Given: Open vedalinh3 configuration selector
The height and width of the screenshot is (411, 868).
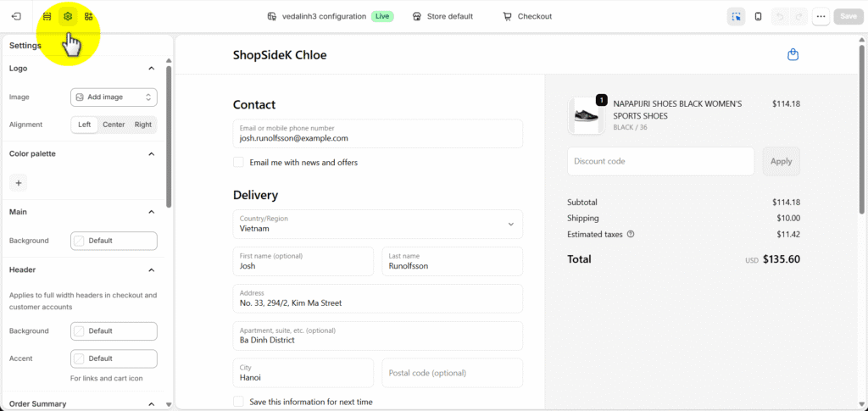Looking at the screenshot, I should coord(331,17).
